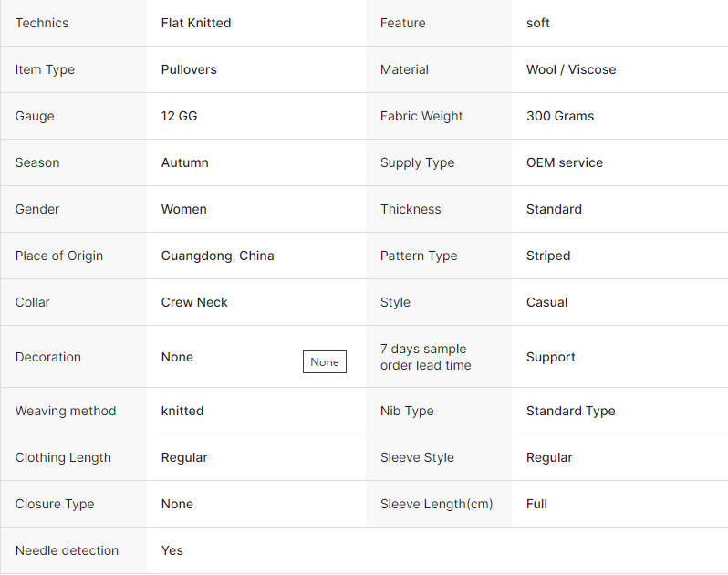This screenshot has width=728, height=575.
Task: Click the None tooltip box
Action: [x=325, y=361]
